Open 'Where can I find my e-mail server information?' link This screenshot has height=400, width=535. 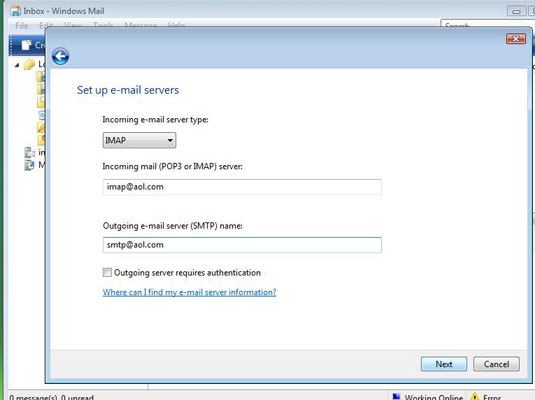point(189,292)
